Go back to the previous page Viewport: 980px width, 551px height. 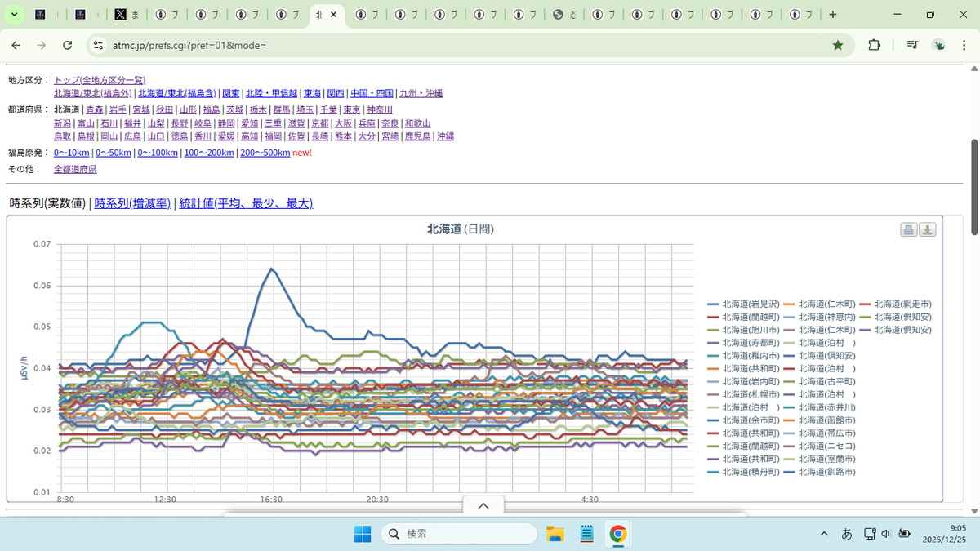16,45
